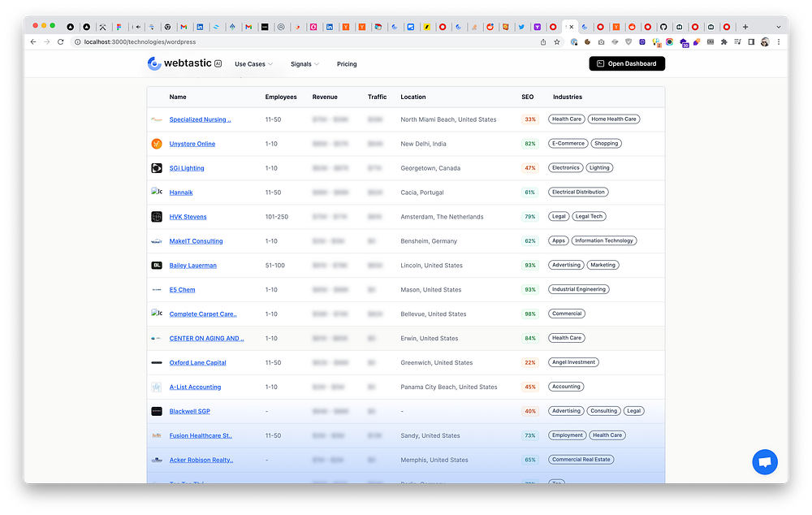Viewport: 812px width, 515px height.
Task: Reload the current page
Action: click(61, 42)
